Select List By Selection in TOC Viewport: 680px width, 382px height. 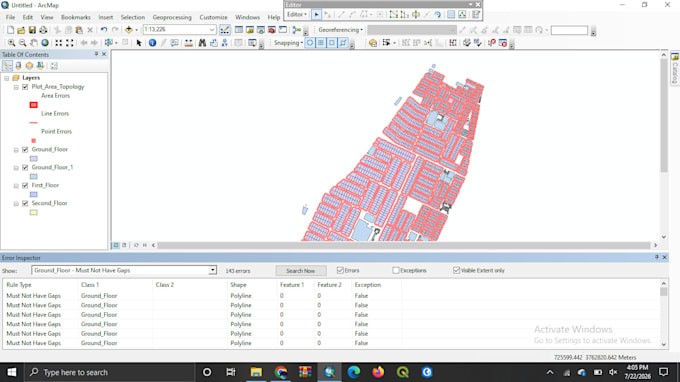coord(40,66)
